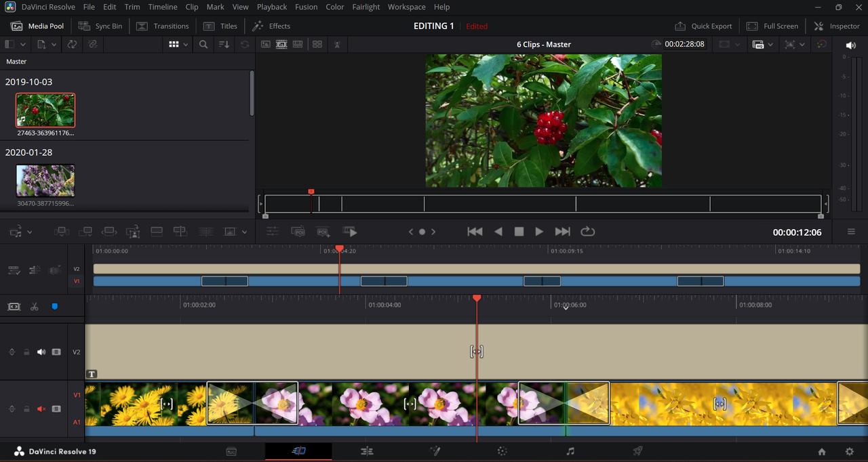
Task: Open the Deliver page rocket icon
Action: (637, 451)
